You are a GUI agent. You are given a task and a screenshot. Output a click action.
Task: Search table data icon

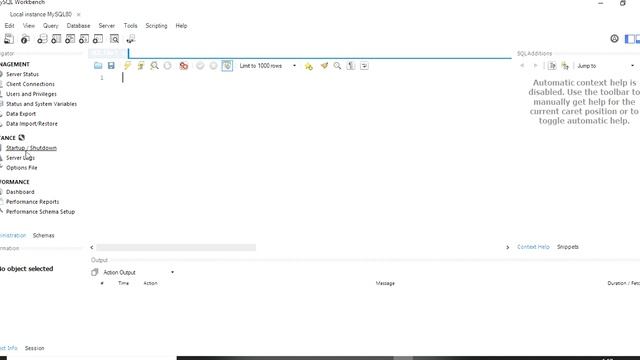114,39
